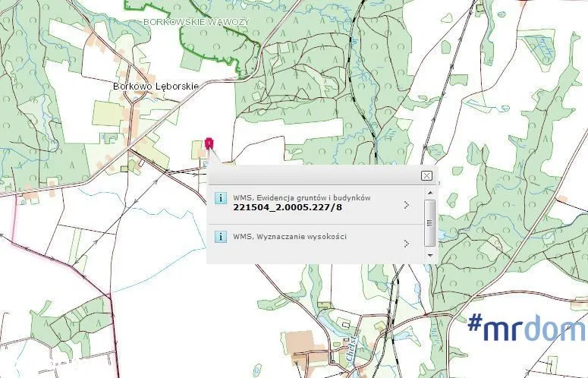Click the popup scrollbar thumb

(429, 222)
